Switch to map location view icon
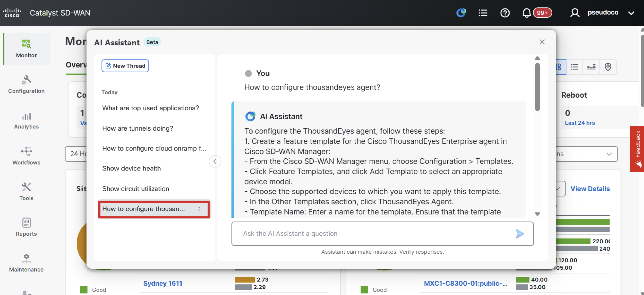Viewport: 644px width, 295px height. [608, 67]
